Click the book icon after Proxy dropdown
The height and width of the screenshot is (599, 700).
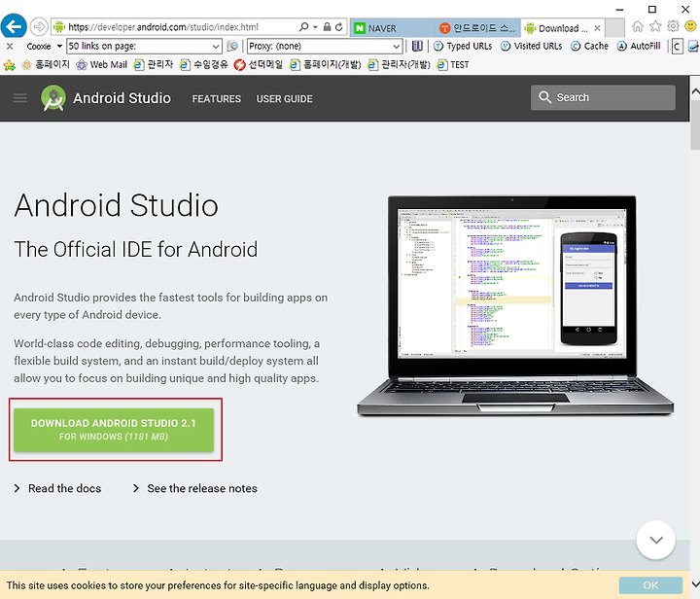tap(417, 46)
